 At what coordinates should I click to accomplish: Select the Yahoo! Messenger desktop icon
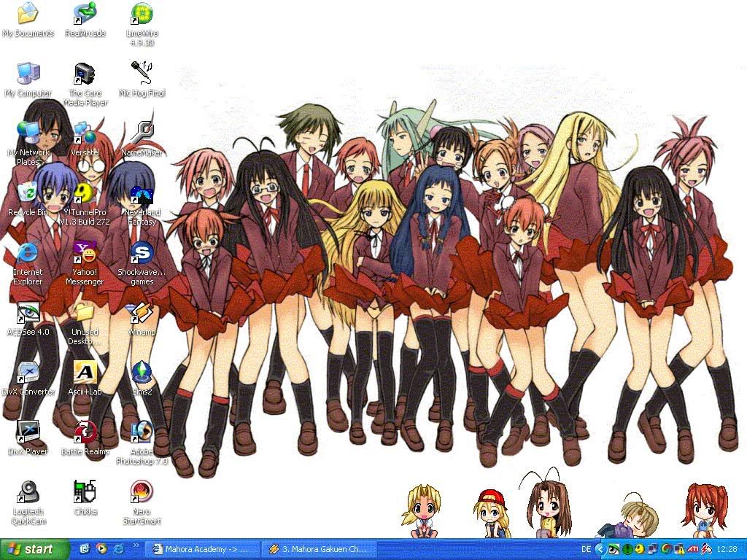(x=85, y=254)
